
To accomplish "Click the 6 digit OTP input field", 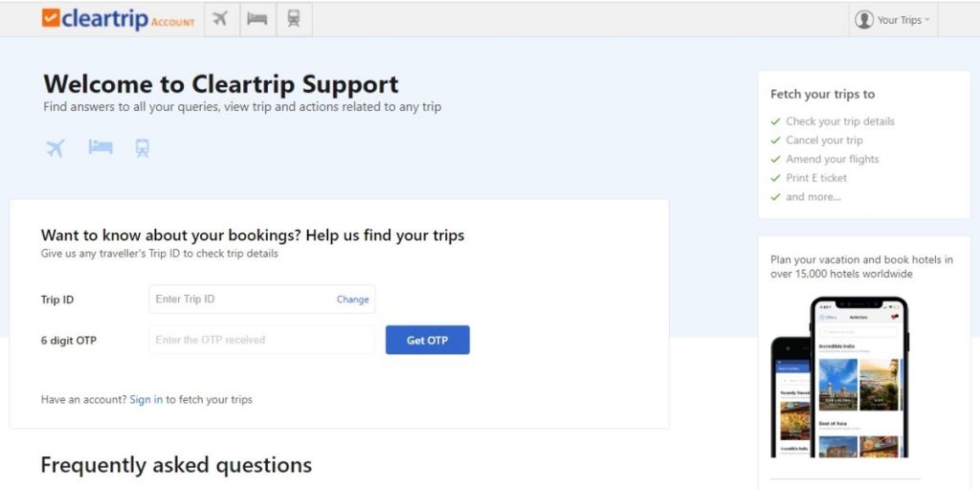I will tap(261, 340).
